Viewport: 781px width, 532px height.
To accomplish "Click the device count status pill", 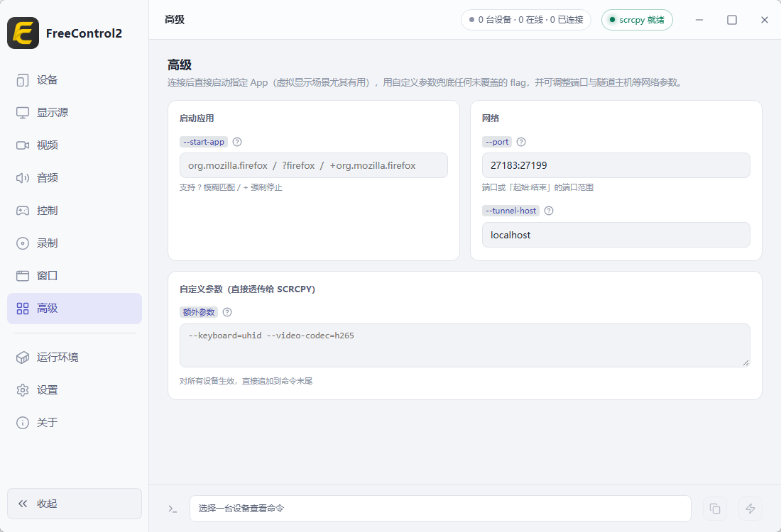I will click(526, 20).
